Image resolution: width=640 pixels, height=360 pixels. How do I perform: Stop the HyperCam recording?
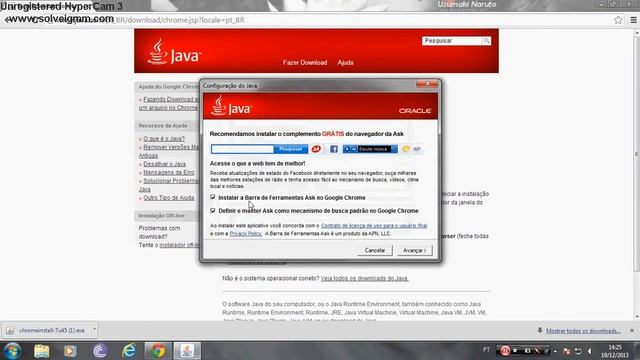pos(516,351)
